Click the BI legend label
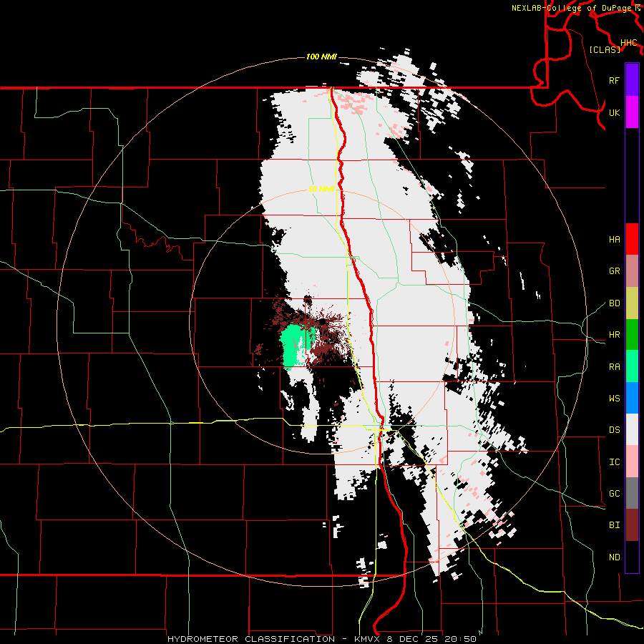This screenshot has height=644, width=644. click(615, 525)
